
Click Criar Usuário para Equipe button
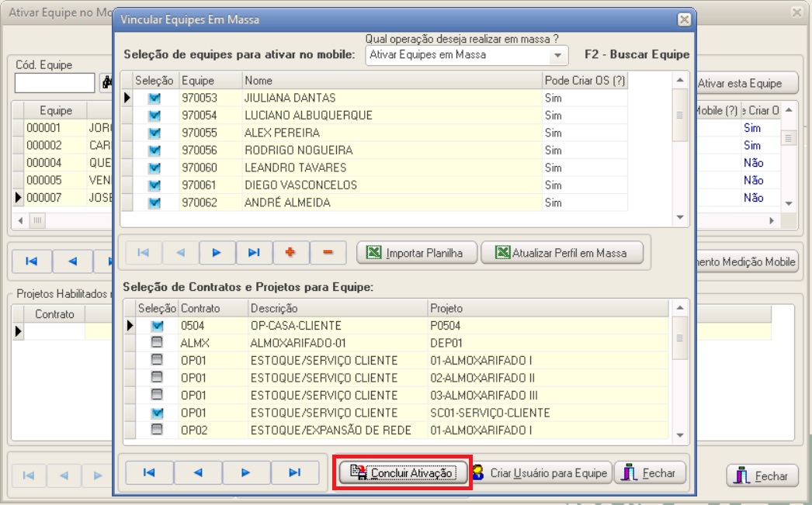541,473
